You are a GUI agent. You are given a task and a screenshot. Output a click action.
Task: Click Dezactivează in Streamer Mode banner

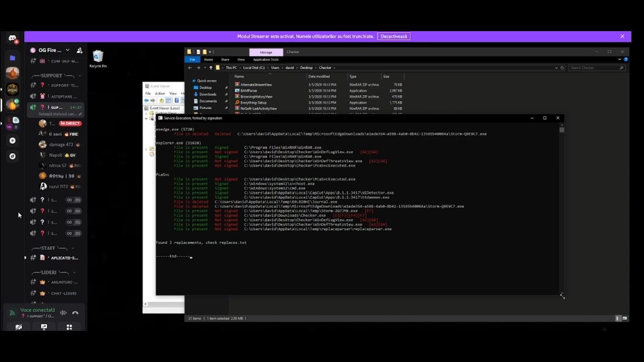click(393, 36)
